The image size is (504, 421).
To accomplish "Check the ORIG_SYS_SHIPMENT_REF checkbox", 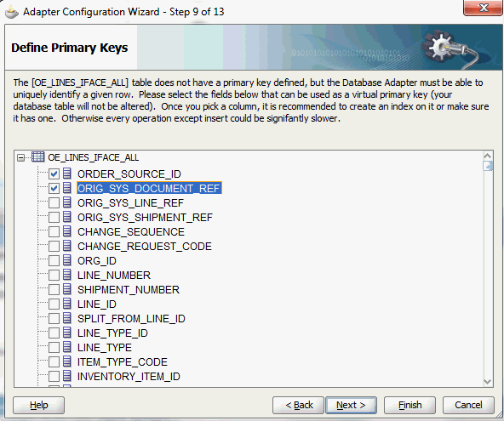I will click(x=54, y=217).
